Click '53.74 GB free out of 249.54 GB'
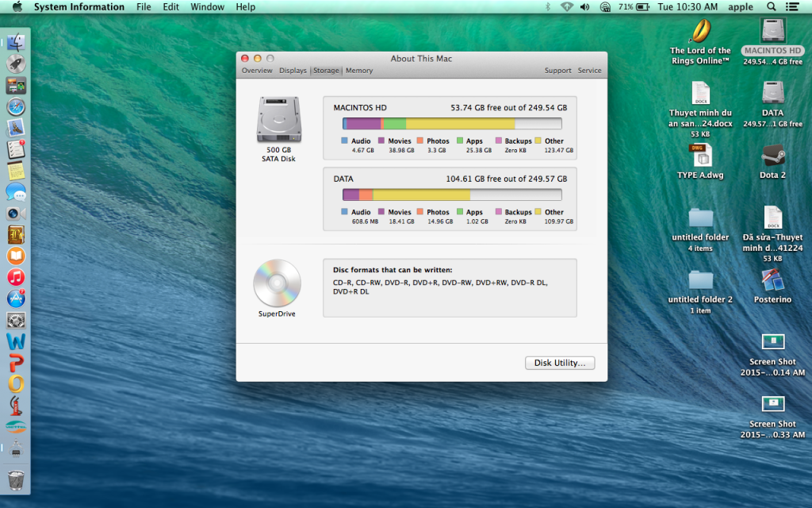 click(508, 108)
